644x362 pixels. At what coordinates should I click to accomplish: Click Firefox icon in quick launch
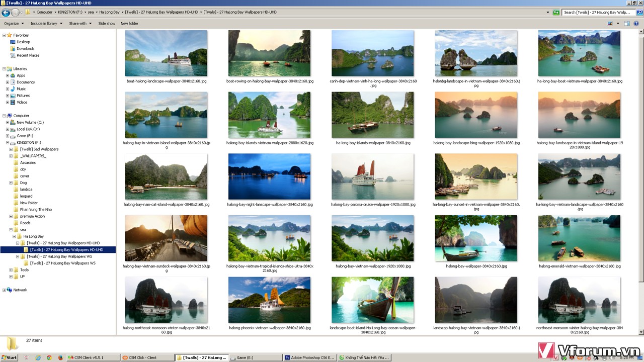click(61, 357)
